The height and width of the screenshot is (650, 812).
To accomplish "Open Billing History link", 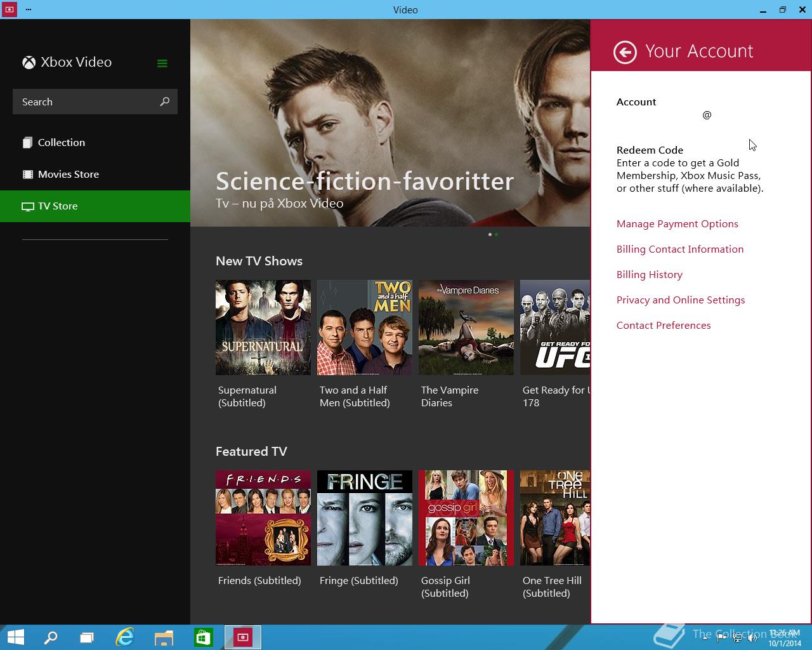I will tap(650, 275).
